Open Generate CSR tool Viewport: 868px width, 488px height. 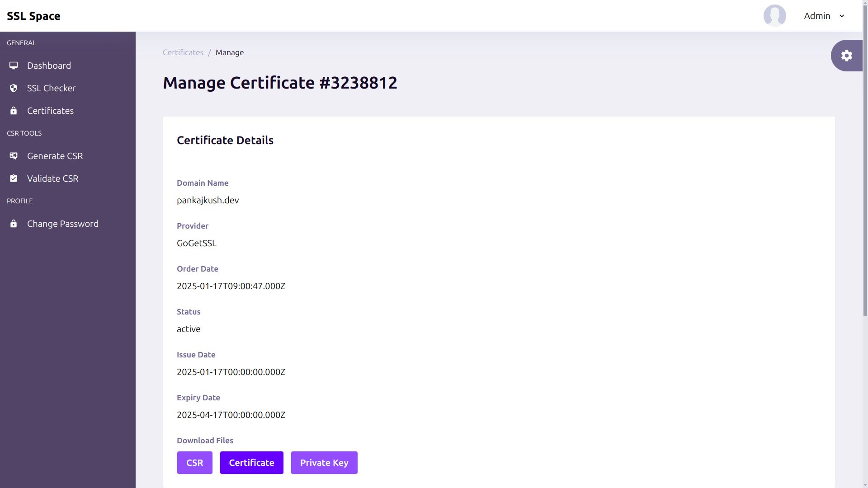pos(68,156)
